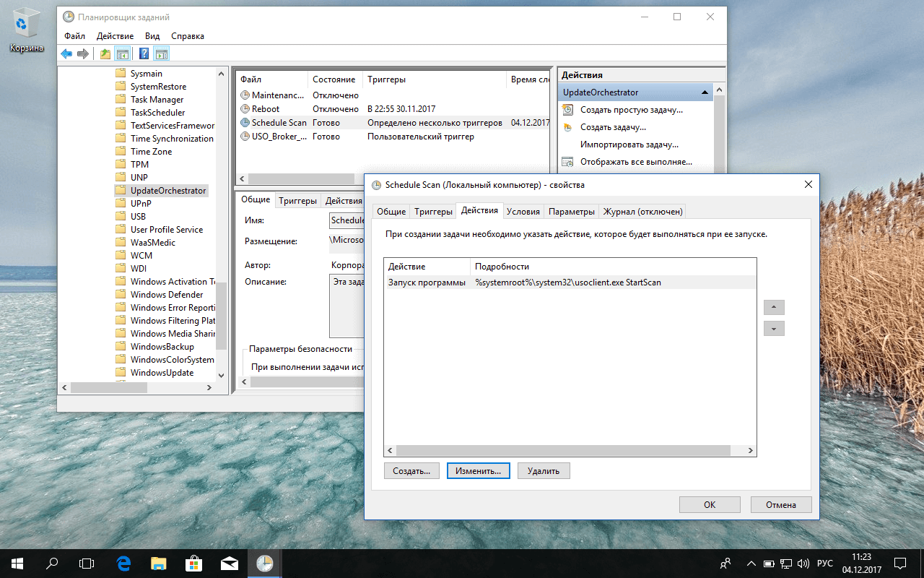This screenshot has width=924, height=578.
Task: Open the Условия tab in Schedule Scan properties
Action: pyautogui.click(x=522, y=211)
